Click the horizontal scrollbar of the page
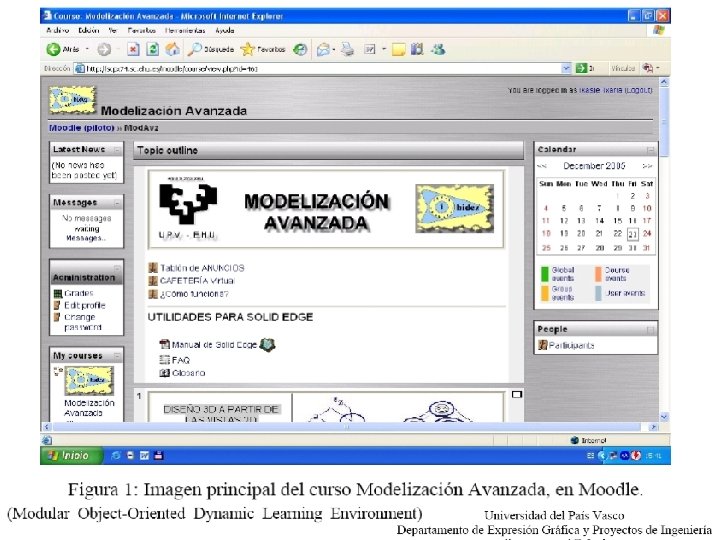The image size is (720, 540). (x=347, y=427)
